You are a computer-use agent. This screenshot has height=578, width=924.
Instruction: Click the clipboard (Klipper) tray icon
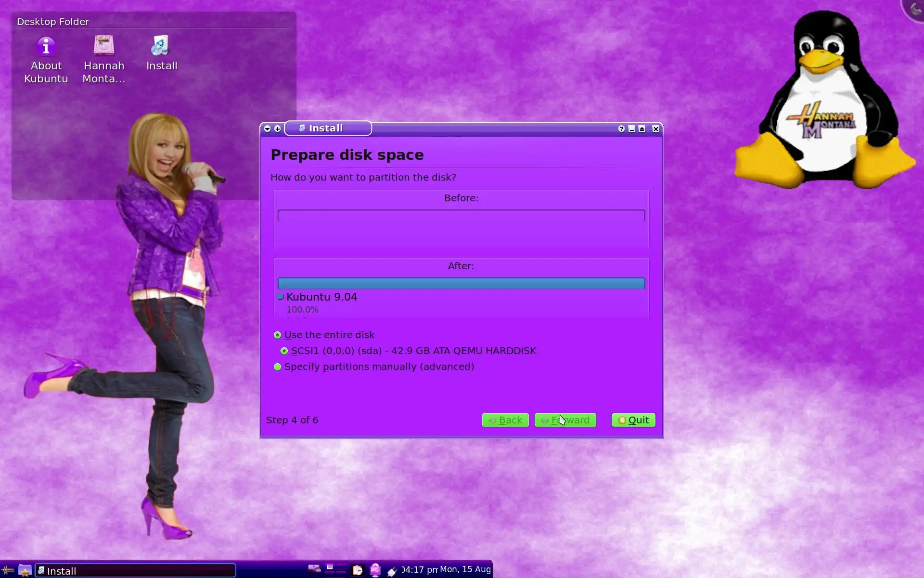[x=358, y=570]
